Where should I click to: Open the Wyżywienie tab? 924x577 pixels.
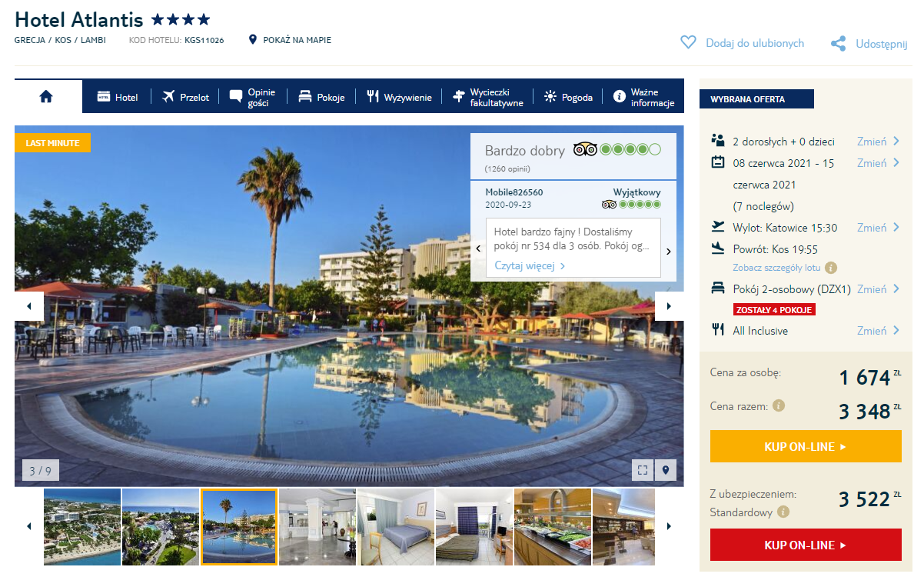pyautogui.click(x=399, y=97)
